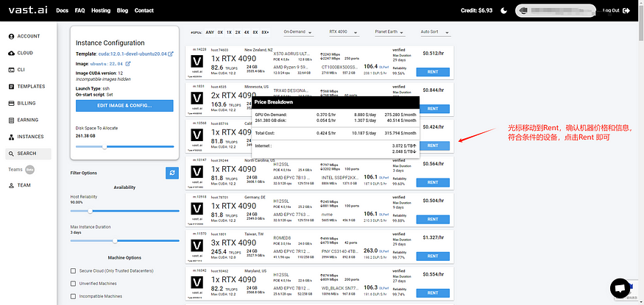
Task: Click the 263.0 DLPerf score on Taiwan row
Action: click(370, 251)
